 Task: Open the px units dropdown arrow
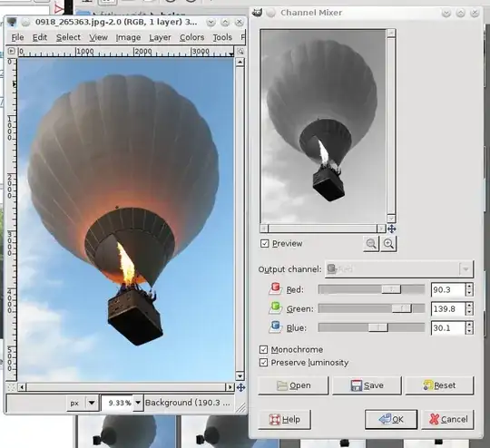tap(92, 403)
